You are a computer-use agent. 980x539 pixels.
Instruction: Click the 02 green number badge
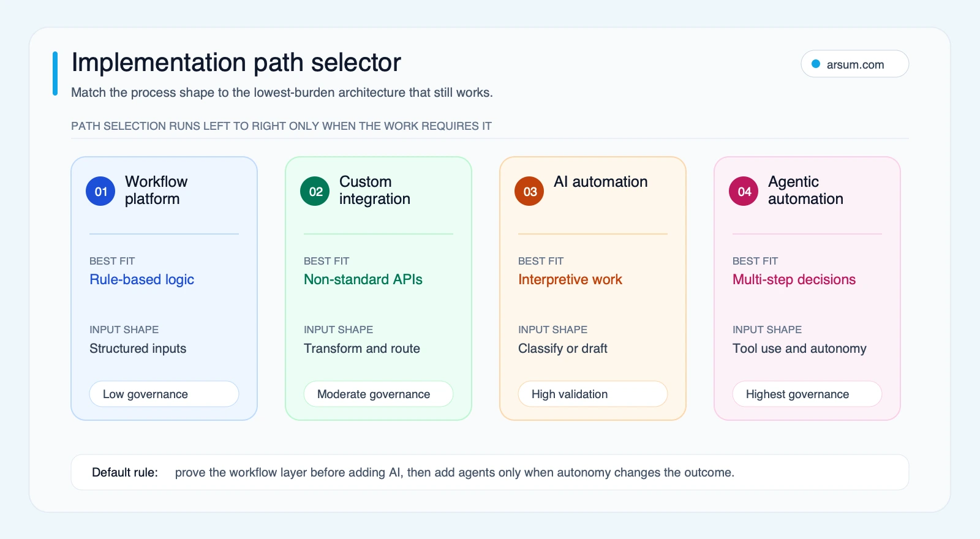coord(315,191)
